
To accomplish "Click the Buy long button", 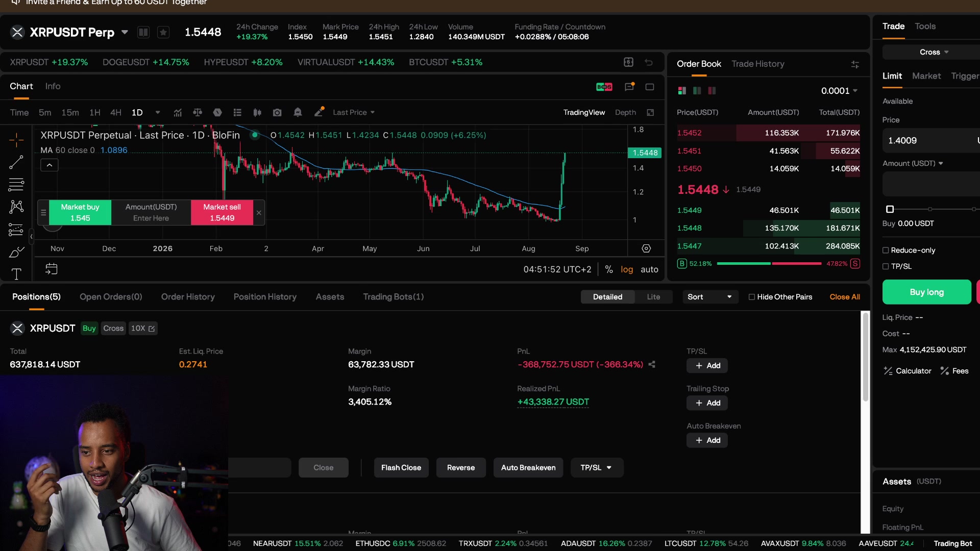I will pyautogui.click(x=926, y=292).
